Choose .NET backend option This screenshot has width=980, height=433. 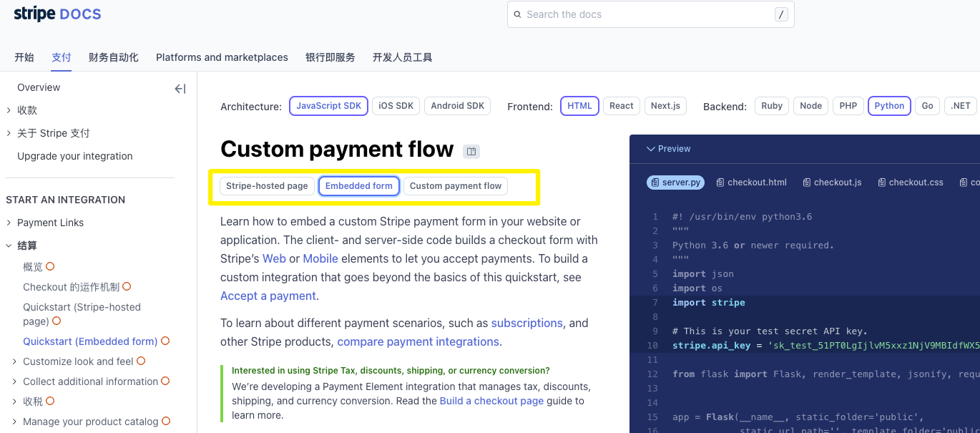pyautogui.click(x=961, y=106)
